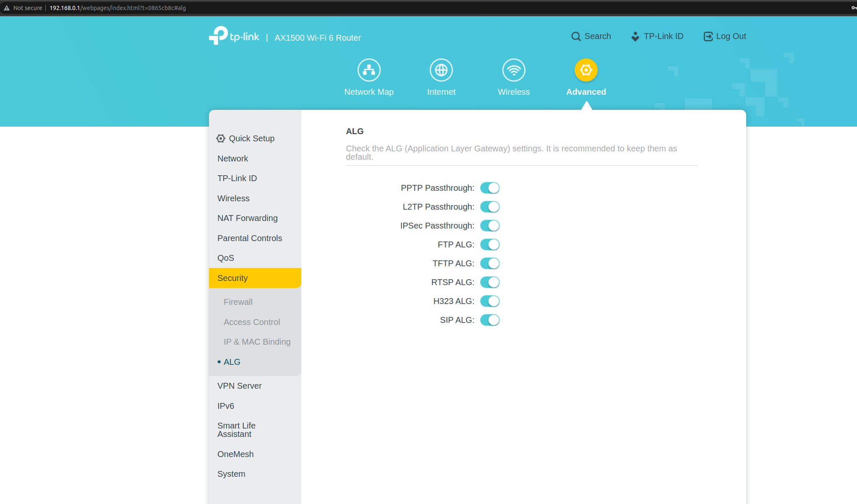Click the H323 ALG label
Image resolution: width=857 pixels, height=504 pixels.
pyautogui.click(x=454, y=301)
